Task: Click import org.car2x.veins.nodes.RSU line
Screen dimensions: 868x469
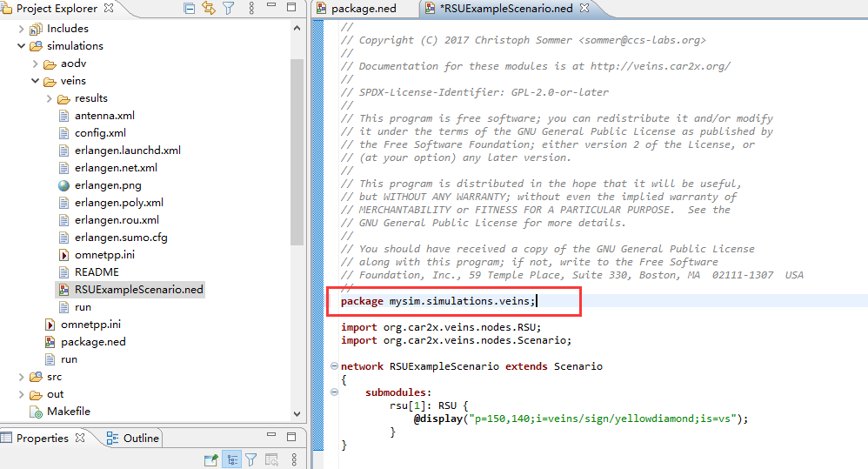Action: [441, 327]
